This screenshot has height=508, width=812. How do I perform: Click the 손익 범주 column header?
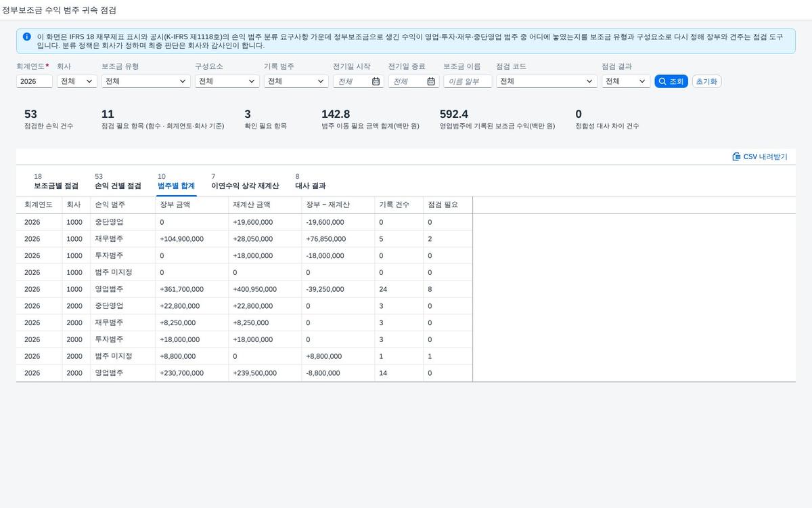(x=123, y=205)
